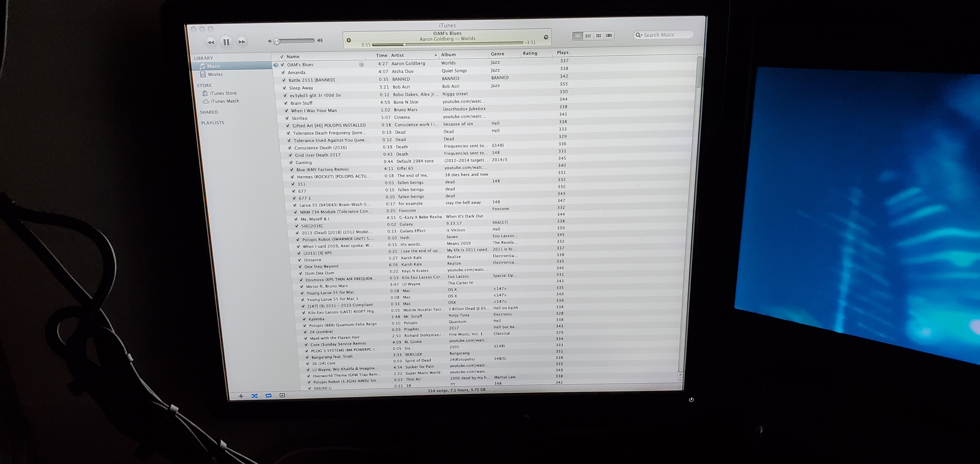Open iTunes Store in sidebar
Screen dimensions: 980x464
point(223,93)
